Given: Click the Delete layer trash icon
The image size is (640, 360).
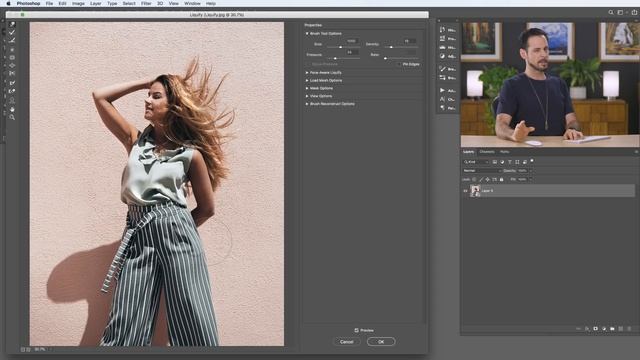Looking at the screenshot, I should (x=629, y=329).
